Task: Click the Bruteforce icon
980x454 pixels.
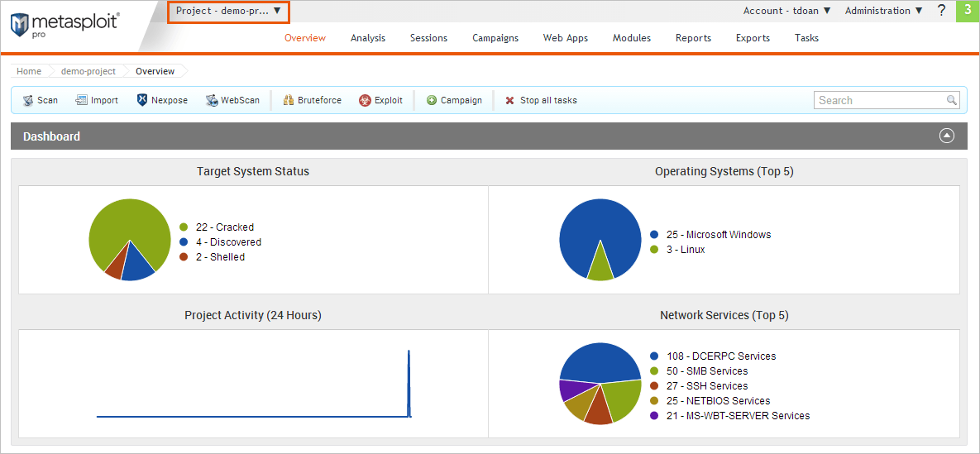Action: tap(289, 100)
